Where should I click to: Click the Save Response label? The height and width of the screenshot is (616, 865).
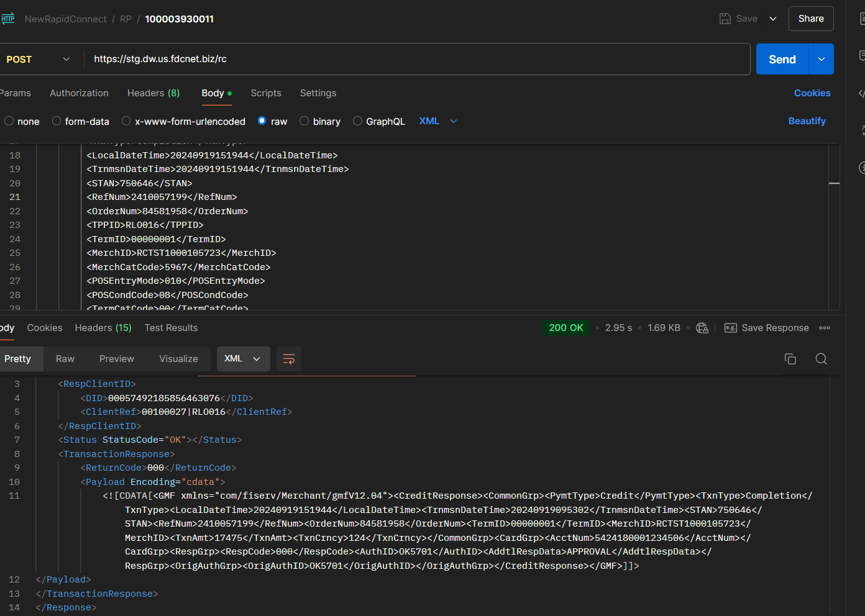pos(776,328)
